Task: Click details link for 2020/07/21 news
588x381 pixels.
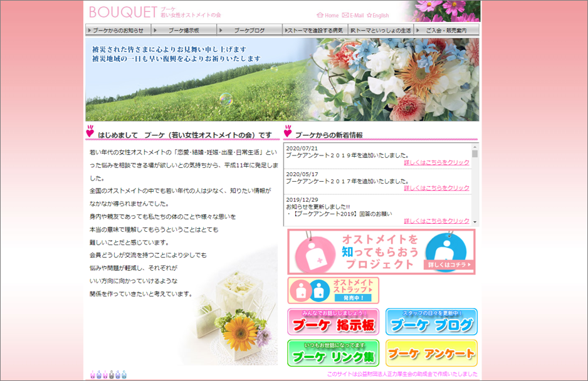Action: (x=436, y=163)
